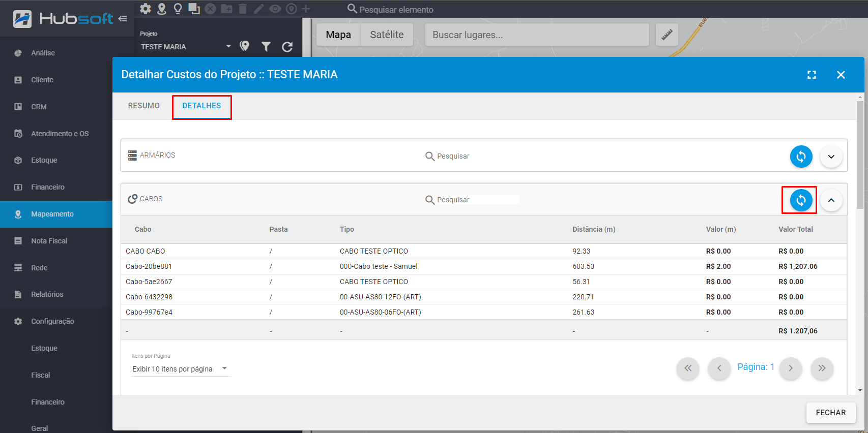Open the Exibir 10 itens por página dropdown
This screenshot has width=868, height=433.
point(181,369)
